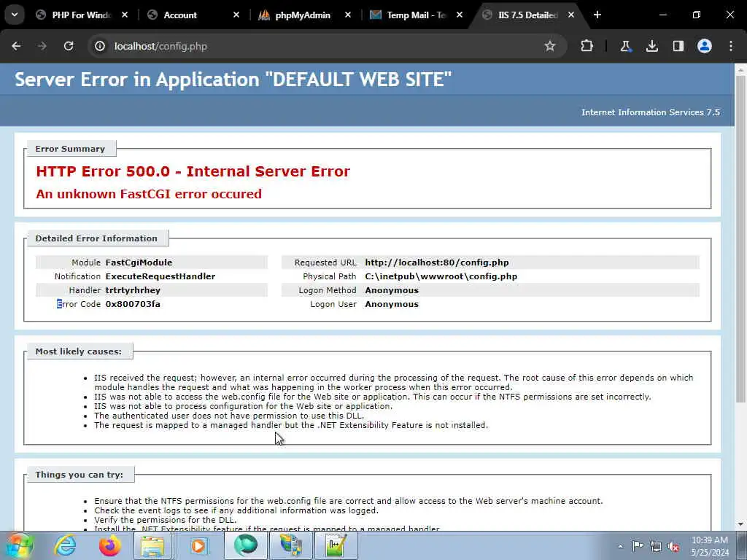Click Internet Information Services 7.5 text
Screen dimensions: 747x560
pos(651,112)
